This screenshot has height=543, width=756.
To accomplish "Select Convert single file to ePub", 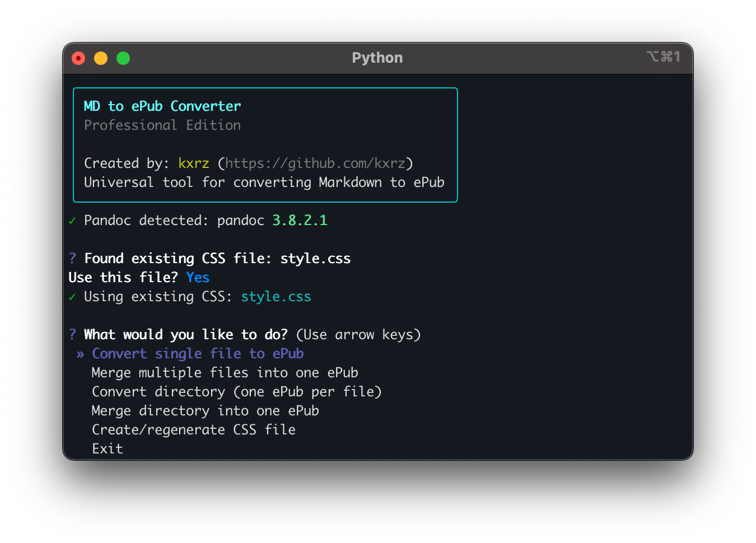I will (198, 354).
